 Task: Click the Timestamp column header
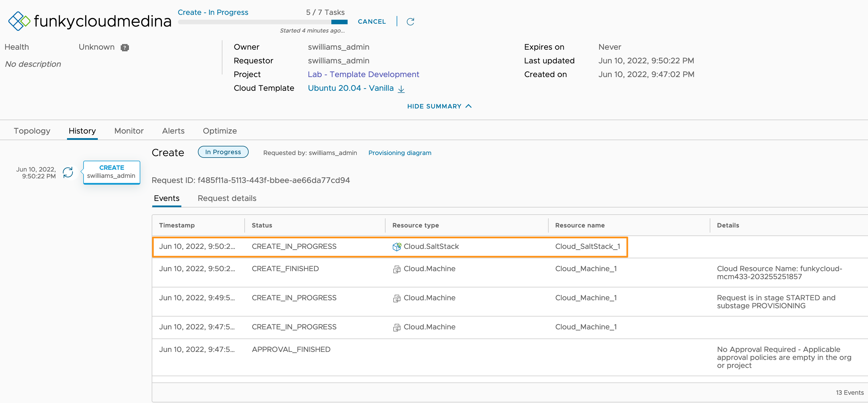[x=177, y=225]
